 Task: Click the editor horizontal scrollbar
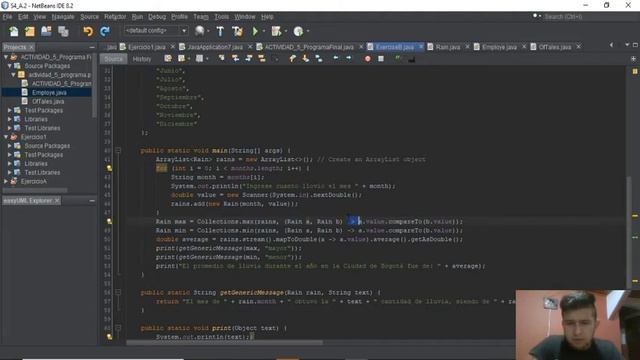pos(224,342)
